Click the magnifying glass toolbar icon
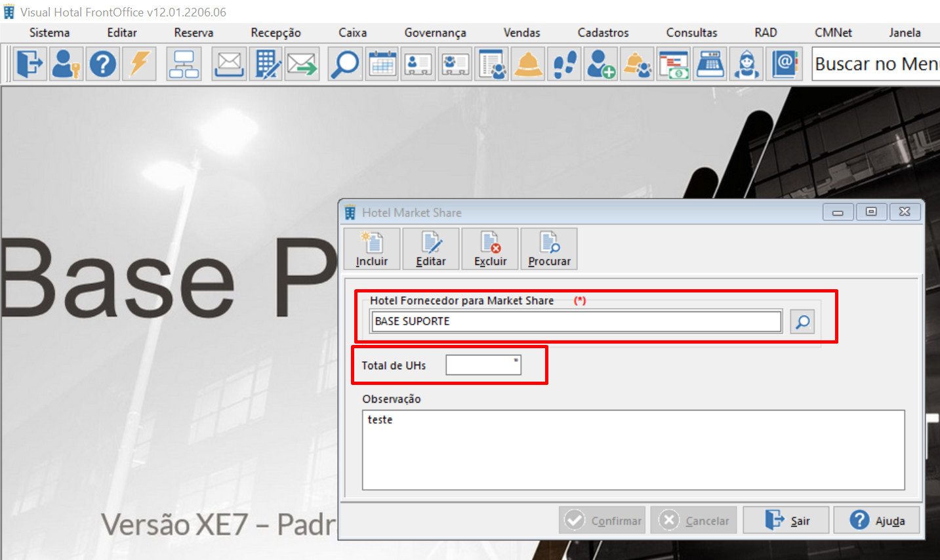The height and width of the screenshot is (560, 940). tap(345, 64)
